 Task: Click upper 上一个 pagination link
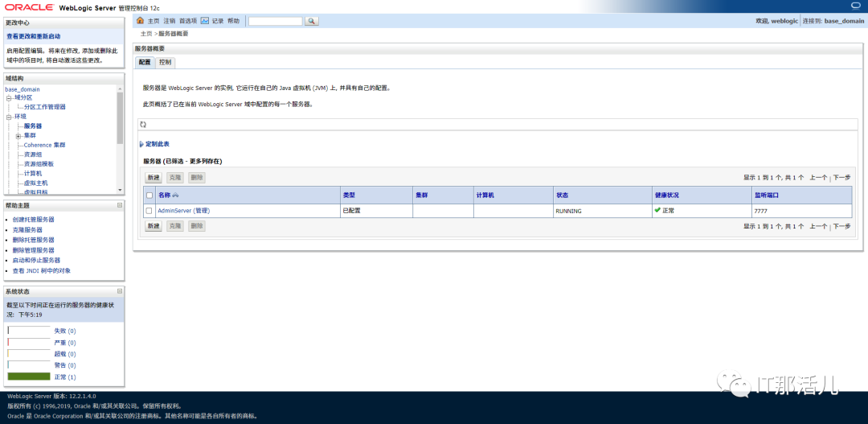click(818, 178)
